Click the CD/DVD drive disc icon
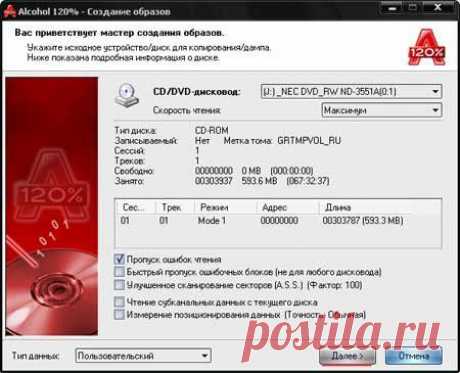The image size is (460, 373). coord(127,96)
